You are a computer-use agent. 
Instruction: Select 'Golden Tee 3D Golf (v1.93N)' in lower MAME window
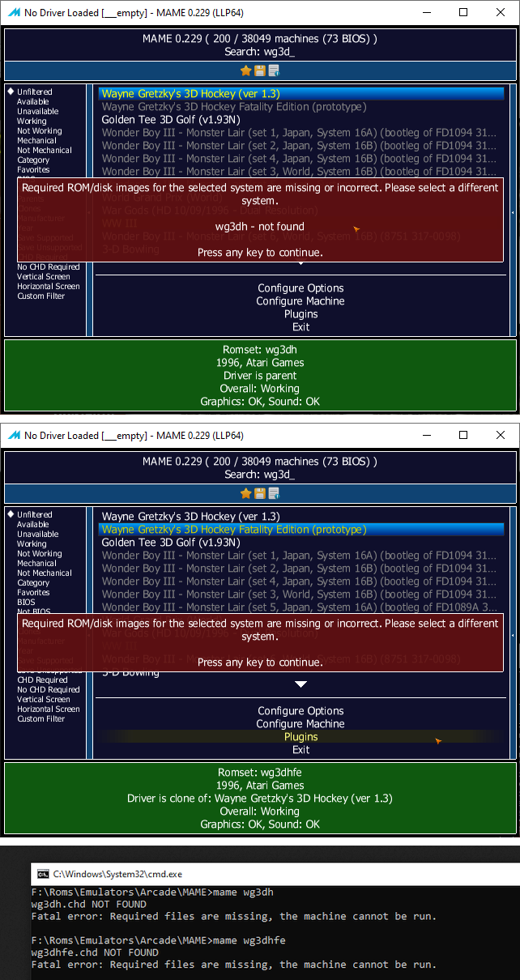[x=300, y=542]
